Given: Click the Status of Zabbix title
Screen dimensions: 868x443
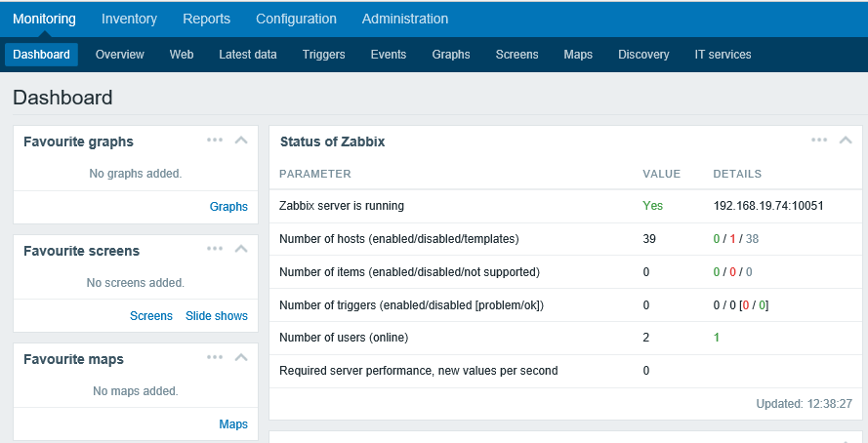Looking at the screenshot, I should 332,141.
